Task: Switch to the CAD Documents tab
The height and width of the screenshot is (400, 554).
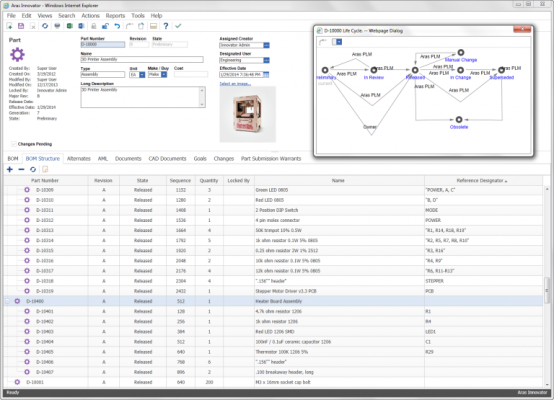Action: 167,159
